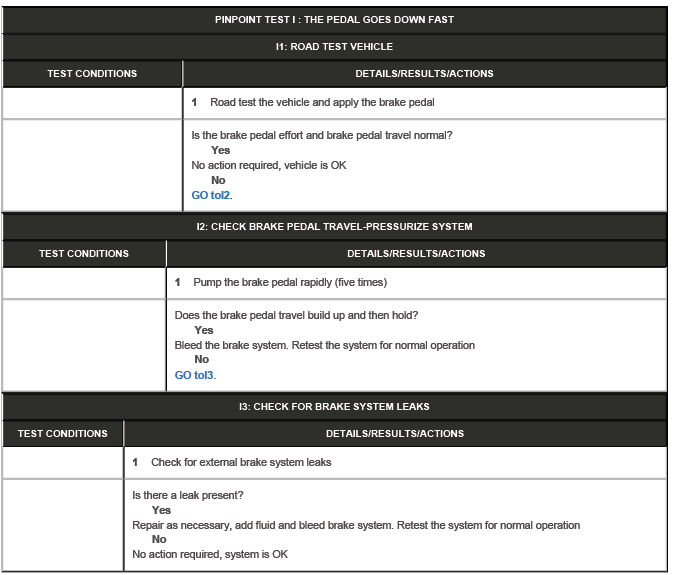This screenshot has height=575, width=674.
Task: Click Details/Results/Actions header in I1 section
Action: click(424, 73)
